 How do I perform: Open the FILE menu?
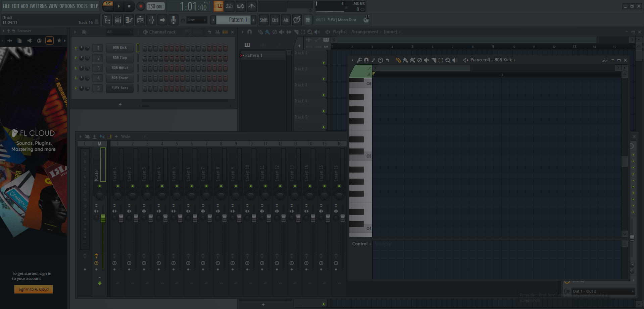[x=6, y=6]
